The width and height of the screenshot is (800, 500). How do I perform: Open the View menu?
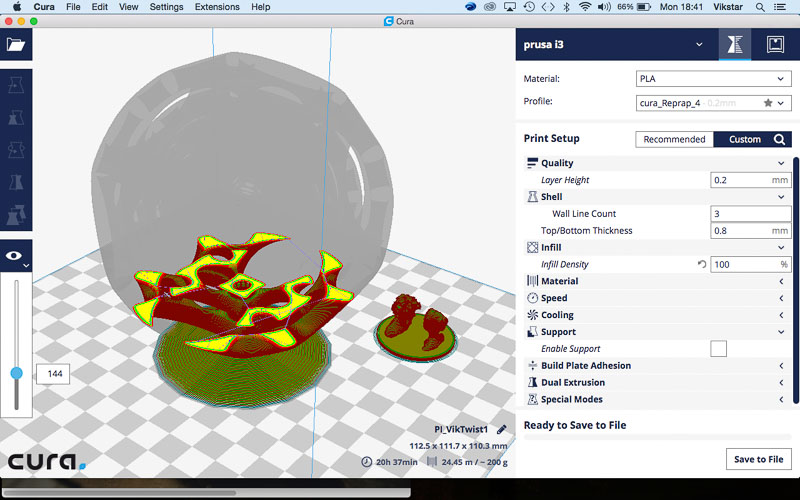[x=129, y=7]
